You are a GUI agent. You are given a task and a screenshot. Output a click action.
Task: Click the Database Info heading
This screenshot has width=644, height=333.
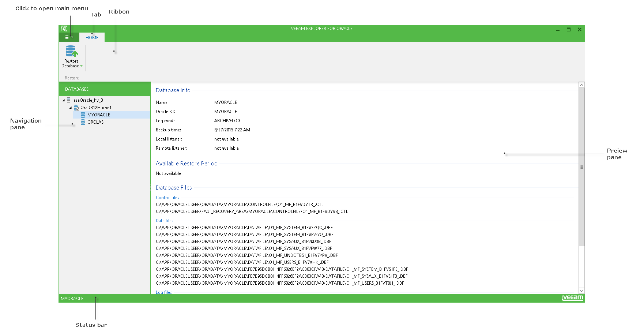[173, 90]
